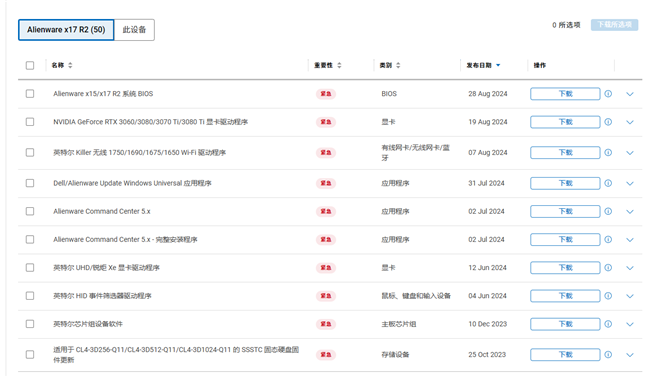The image size is (650, 377).
Task: Open info icon for Alienware x15/x17 R2 BIOS
Action: 608,94
